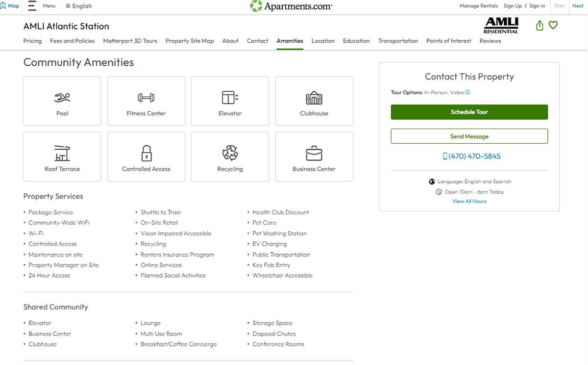Screen dimensions: 588x365
Task: Go to the Transportation tab
Action: click(398, 41)
